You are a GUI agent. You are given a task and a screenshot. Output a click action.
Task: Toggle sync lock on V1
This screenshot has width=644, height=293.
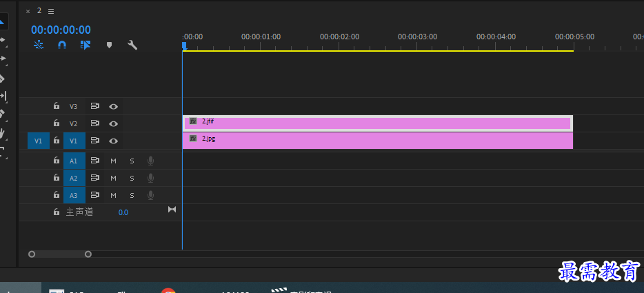[x=95, y=141]
